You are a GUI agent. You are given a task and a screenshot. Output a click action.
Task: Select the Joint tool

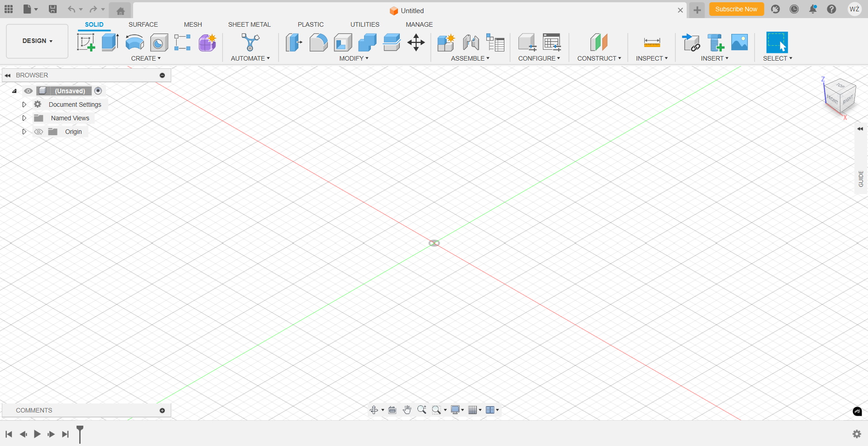(x=471, y=43)
